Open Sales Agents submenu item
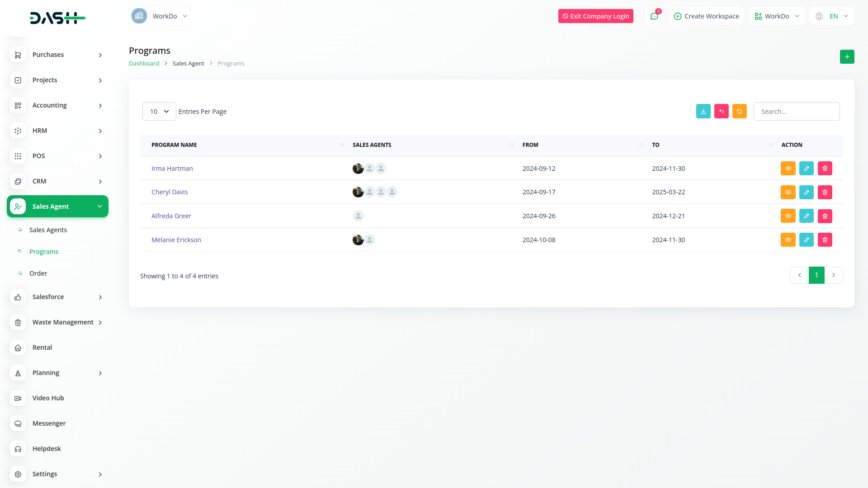 48,230
